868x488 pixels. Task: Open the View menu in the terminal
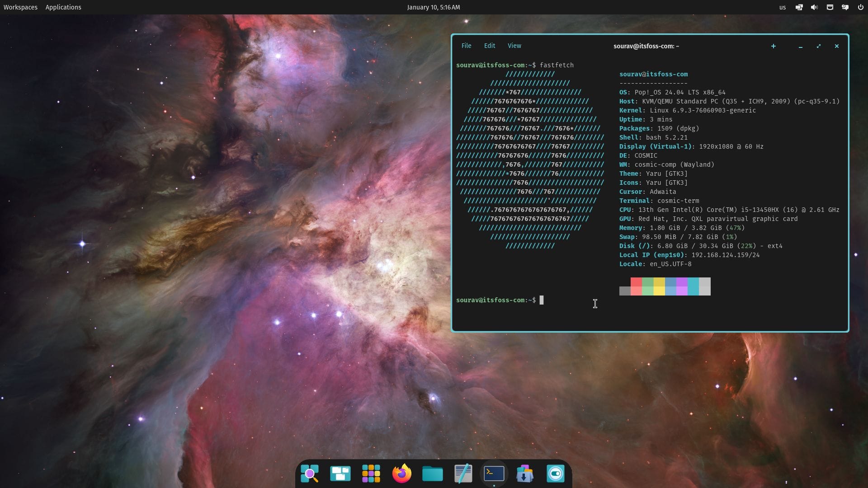pos(514,46)
